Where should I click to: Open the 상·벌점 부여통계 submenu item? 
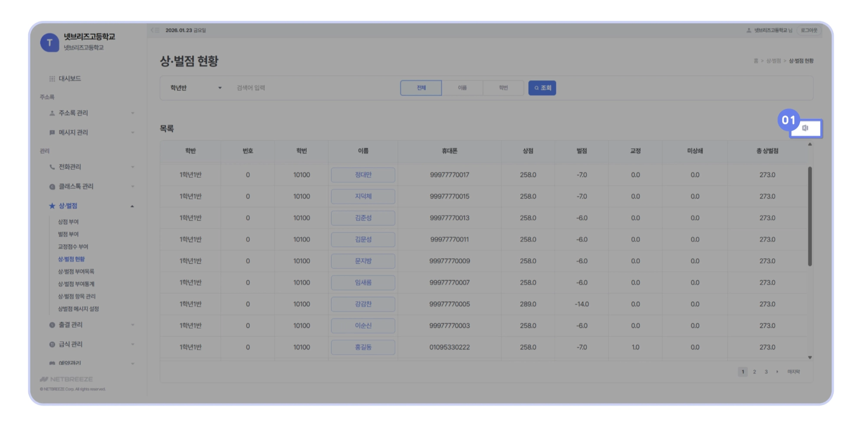coord(76,284)
